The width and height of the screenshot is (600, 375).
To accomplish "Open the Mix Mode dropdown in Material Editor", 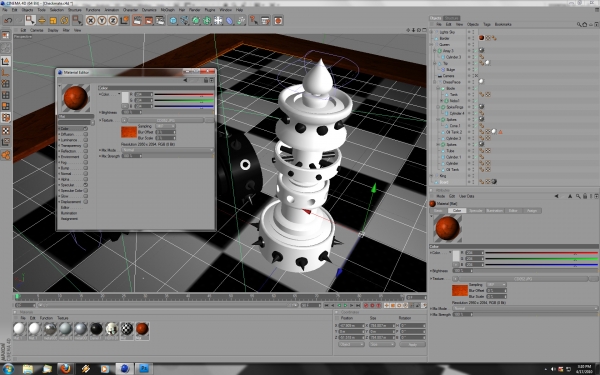I will (167, 150).
